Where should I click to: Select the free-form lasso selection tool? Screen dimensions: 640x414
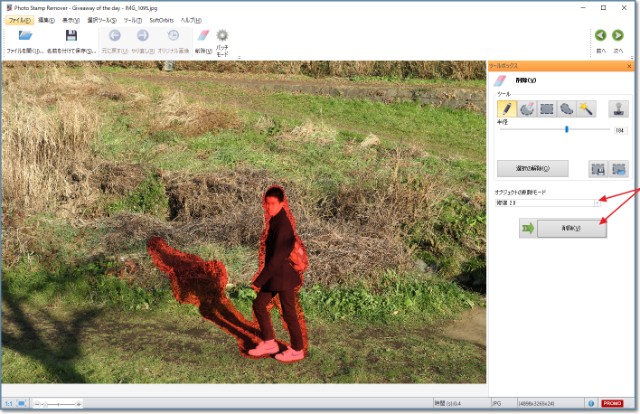tap(566, 107)
